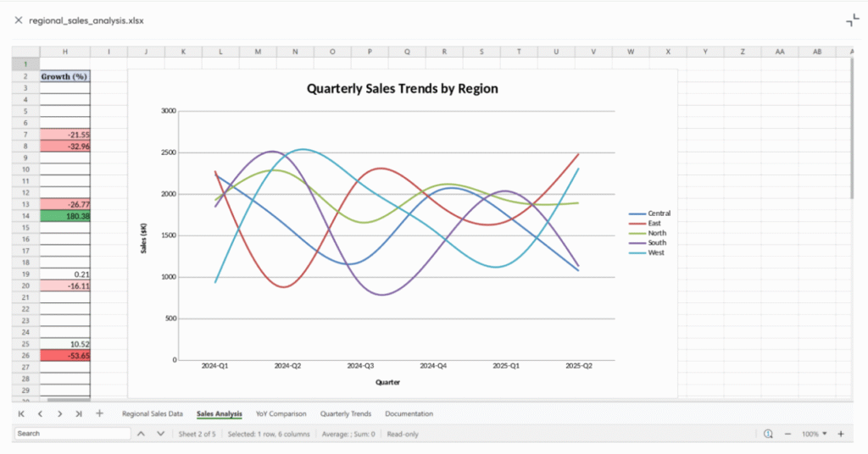Open the Documentation sheet tab
868x454 pixels.
click(409, 414)
